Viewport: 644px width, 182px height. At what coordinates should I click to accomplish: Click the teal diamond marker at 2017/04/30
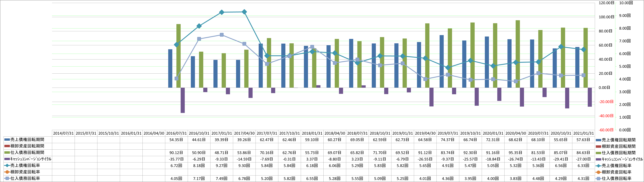tap(245, 12)
